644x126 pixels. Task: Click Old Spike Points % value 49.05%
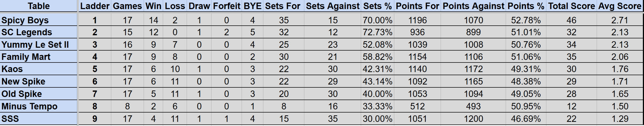pyautogui.click(x=526, y=94)
